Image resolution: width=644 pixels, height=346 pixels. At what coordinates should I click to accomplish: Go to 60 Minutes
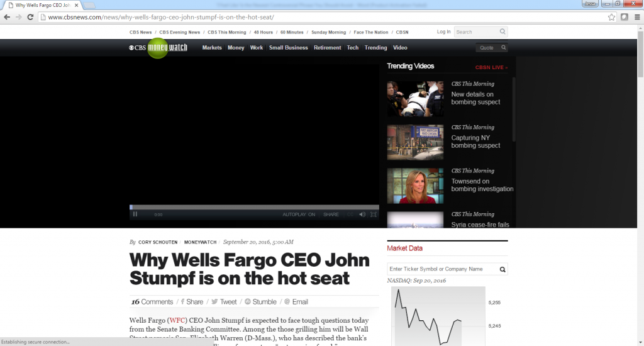[292, 32]
